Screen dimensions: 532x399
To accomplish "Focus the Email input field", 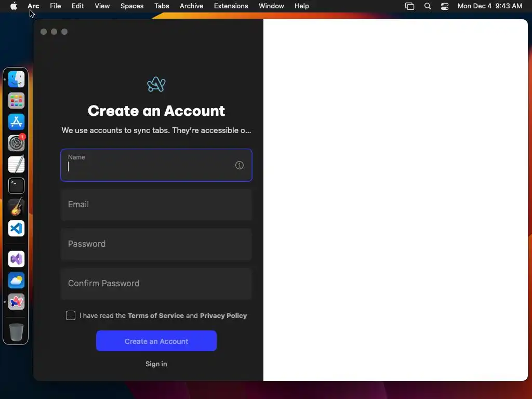I will point(156,205).
